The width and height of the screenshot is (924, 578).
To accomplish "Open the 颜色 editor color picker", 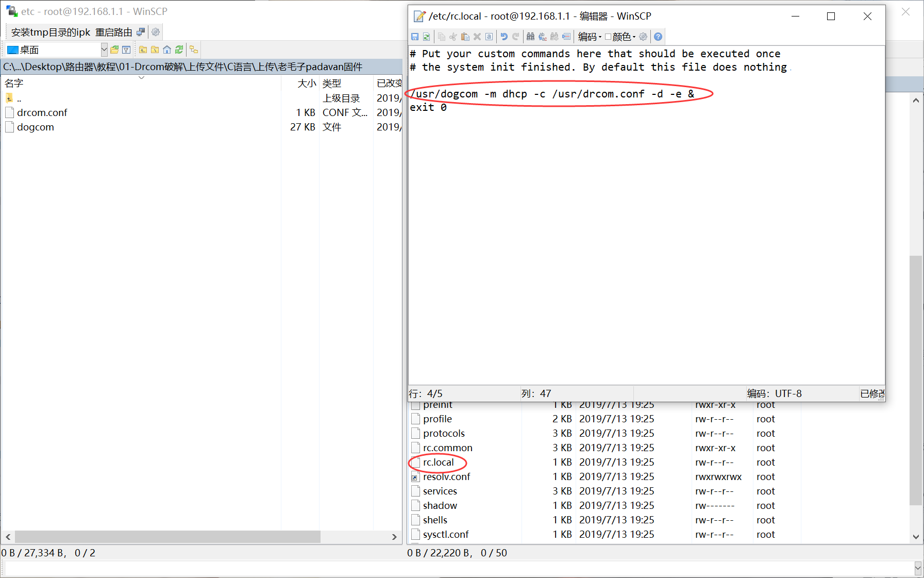I will coord(621,37).
